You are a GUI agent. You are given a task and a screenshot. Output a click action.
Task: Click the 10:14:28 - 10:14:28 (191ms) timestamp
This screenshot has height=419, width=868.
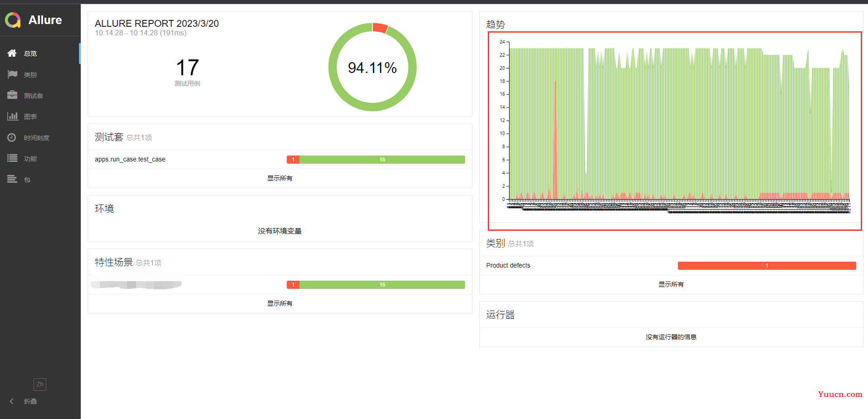(141, 33)
